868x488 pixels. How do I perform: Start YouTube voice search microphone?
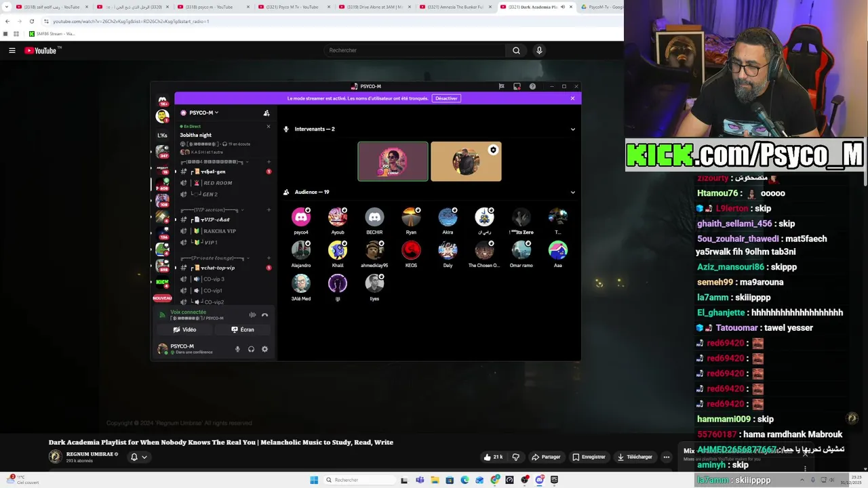539,50
